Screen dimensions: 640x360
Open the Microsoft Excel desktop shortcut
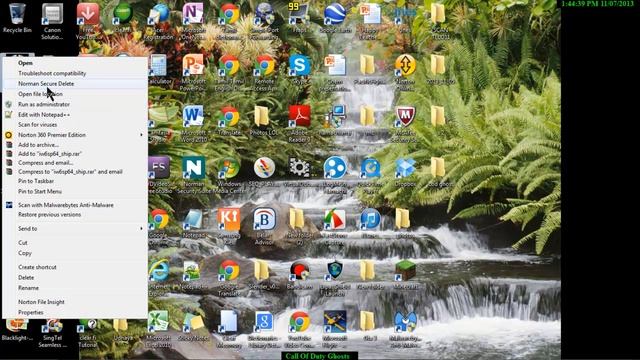pos(158,329)
